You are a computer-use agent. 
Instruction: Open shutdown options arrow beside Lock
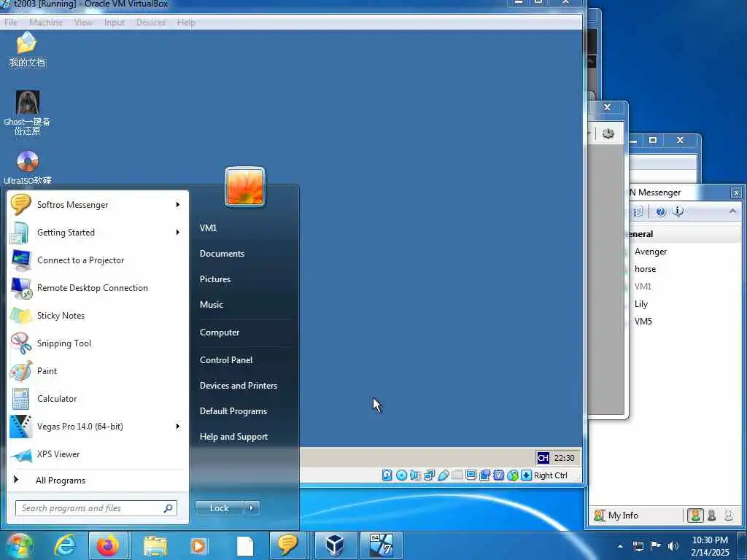(252, 508)
